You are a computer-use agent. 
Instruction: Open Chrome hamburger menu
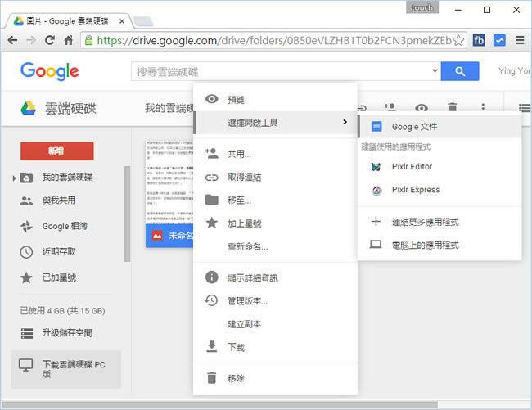click(520, 40)
